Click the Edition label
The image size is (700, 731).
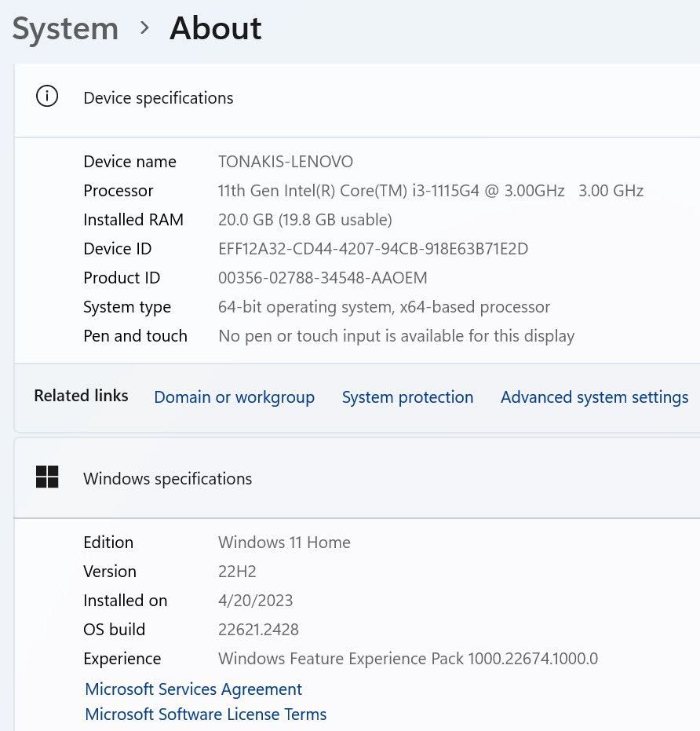pyautogui.click(x=108, y=543)
